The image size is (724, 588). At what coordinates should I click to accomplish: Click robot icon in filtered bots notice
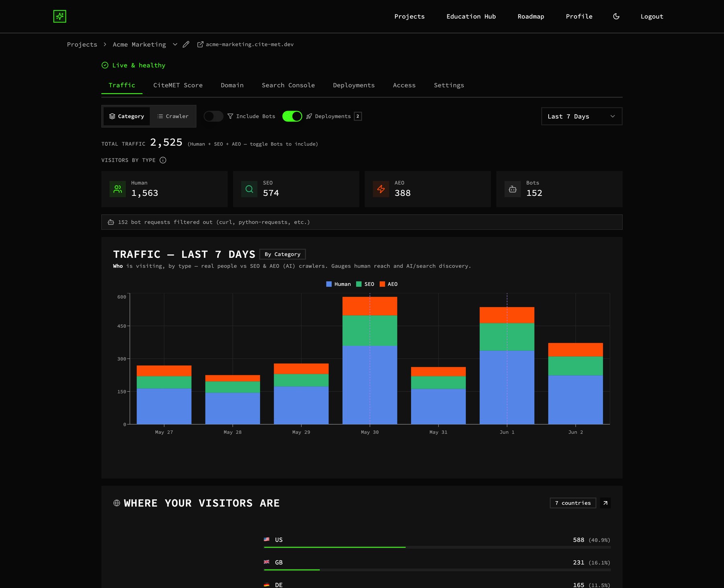click(x=111, y=222)
